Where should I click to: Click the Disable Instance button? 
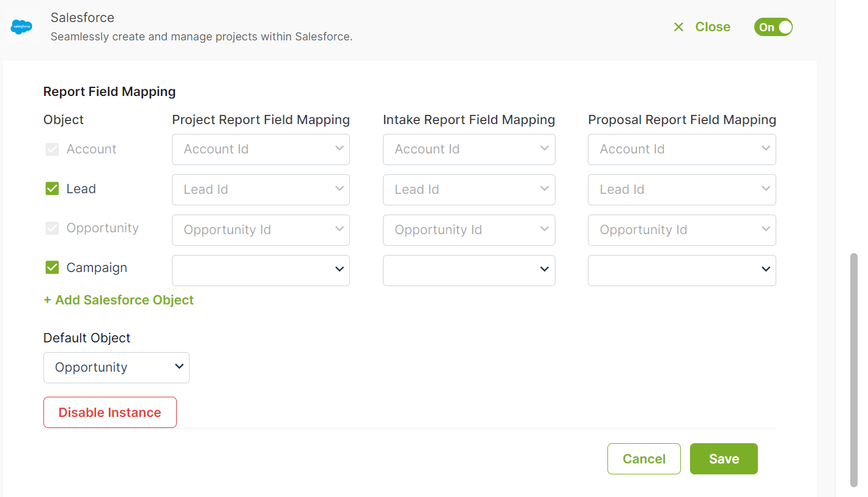pyautogui.click(x=110, y=412)
